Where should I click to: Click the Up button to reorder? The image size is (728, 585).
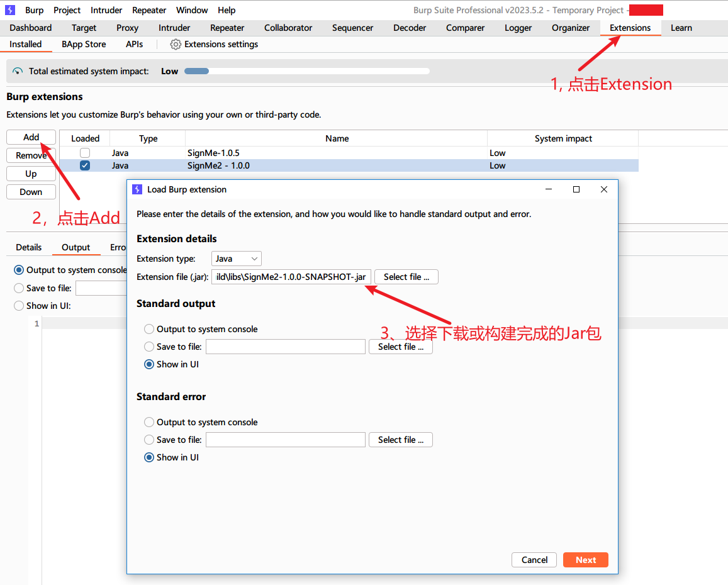31,174
